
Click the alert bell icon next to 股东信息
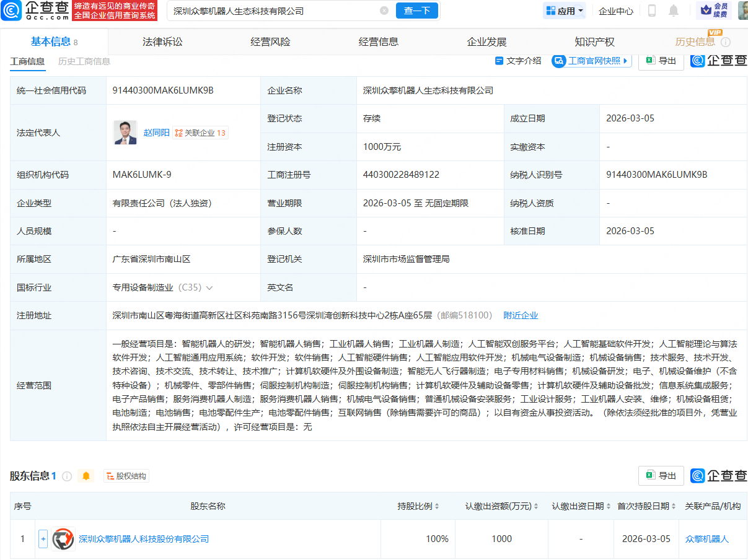pos(86,476)
